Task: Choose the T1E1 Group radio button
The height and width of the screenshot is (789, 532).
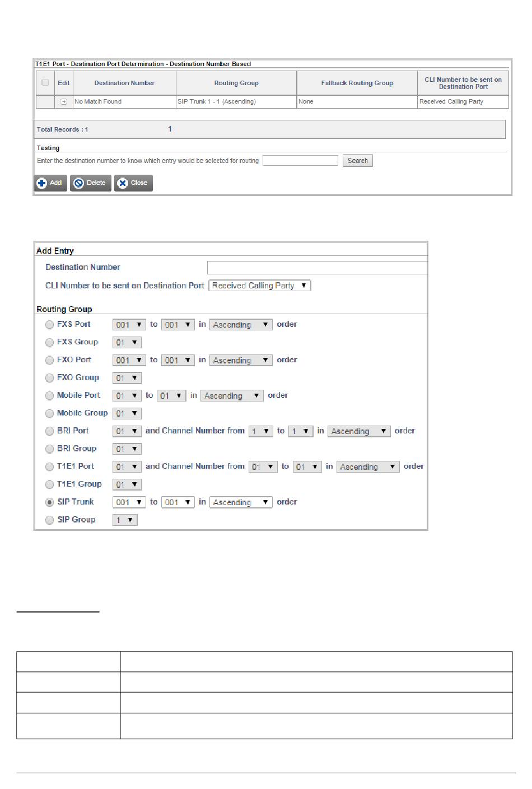Action: coord(49,484)
